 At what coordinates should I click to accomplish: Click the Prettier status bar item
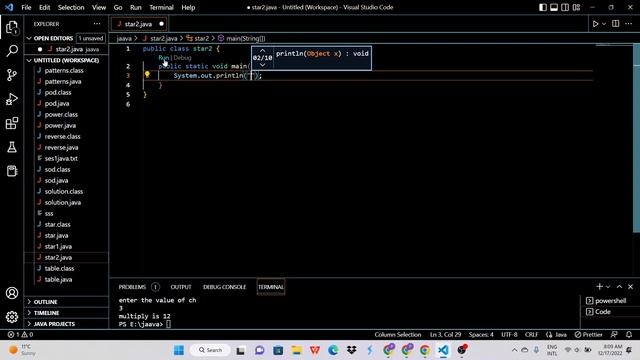pyautogui.click(x=589, y=335)
